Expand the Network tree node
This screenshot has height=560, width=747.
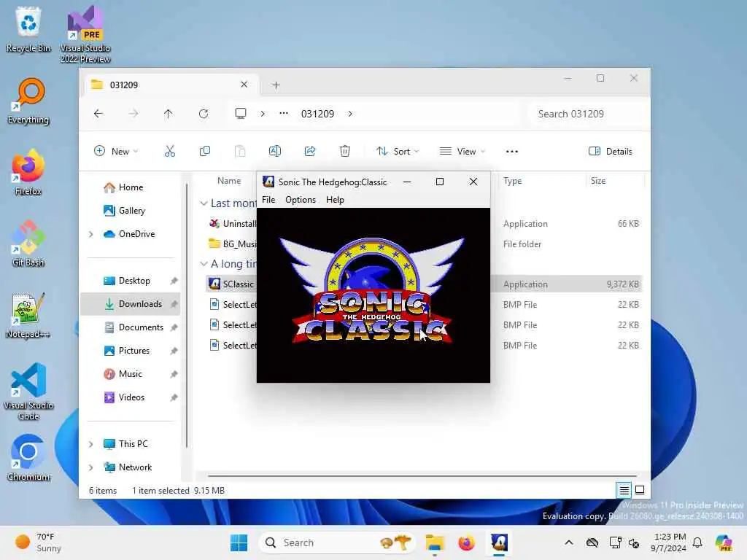click(x=90, y=467)
